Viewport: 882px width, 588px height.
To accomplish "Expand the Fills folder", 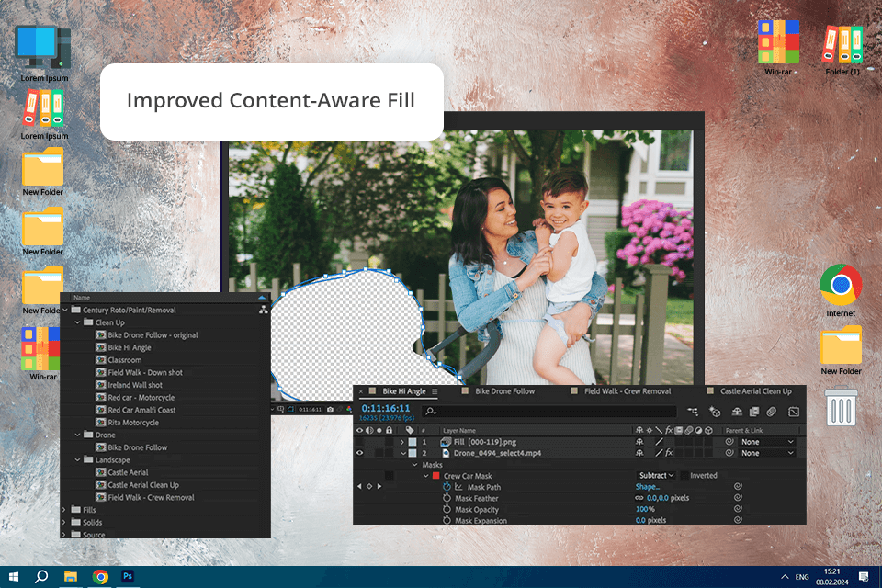I will 64,510.
